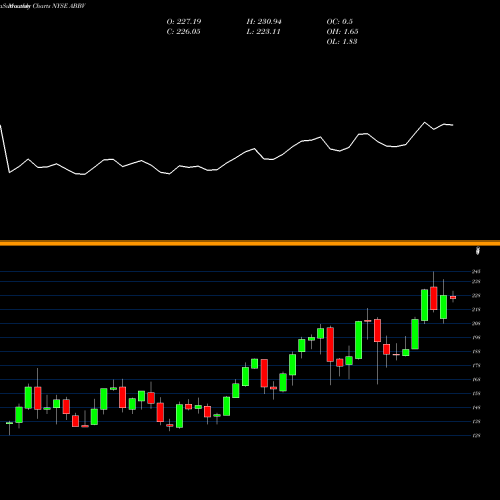Click the OC: 0.5 reading
Screen dimensions: 500x500
pos(340,22)
